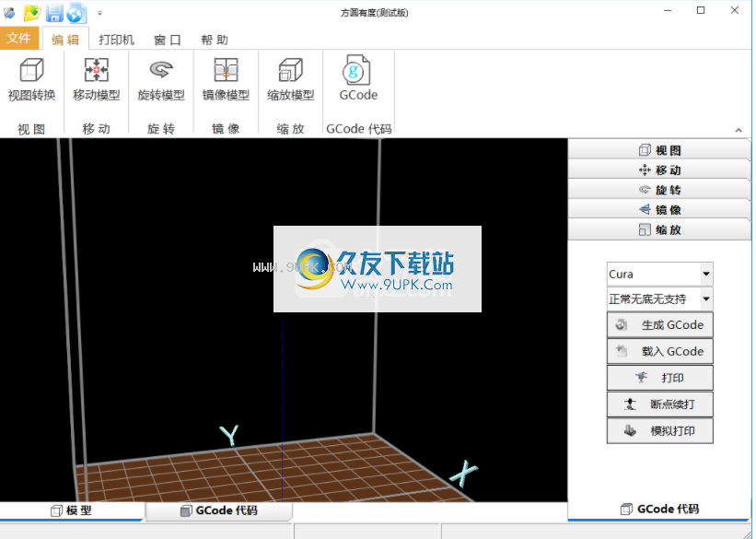Select the 缩放模型 scale model tool
The width and height of the screenshot is (756, 539).
point(291,79)
